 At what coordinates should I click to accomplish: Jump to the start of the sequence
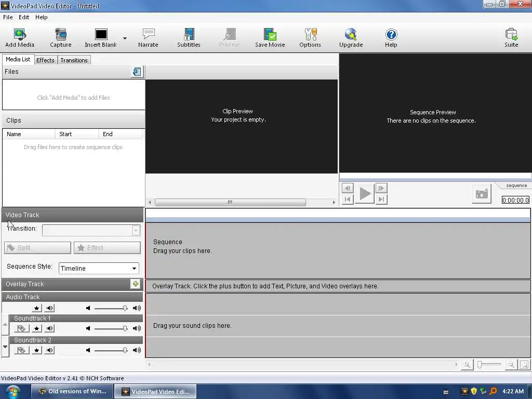[x=348, y=199]
